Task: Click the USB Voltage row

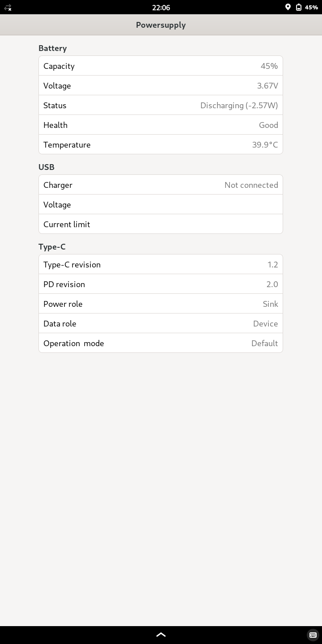Action: tap(161, 204)
